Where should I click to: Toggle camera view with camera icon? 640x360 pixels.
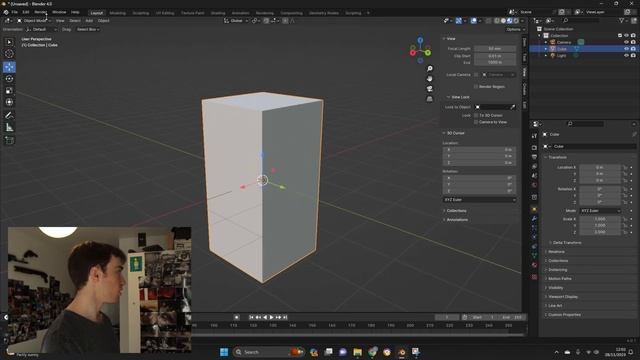coord(429,89)
